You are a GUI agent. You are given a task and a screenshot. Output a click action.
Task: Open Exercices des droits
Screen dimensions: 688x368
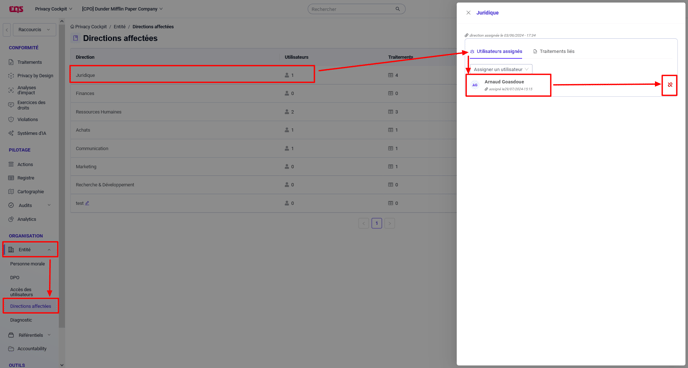tap(31, 105)
